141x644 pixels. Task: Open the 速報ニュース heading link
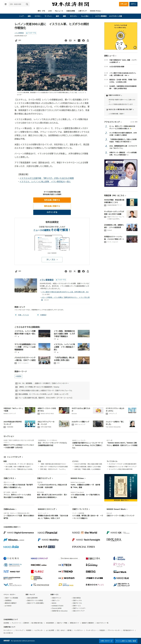click(x=110, y=56)
